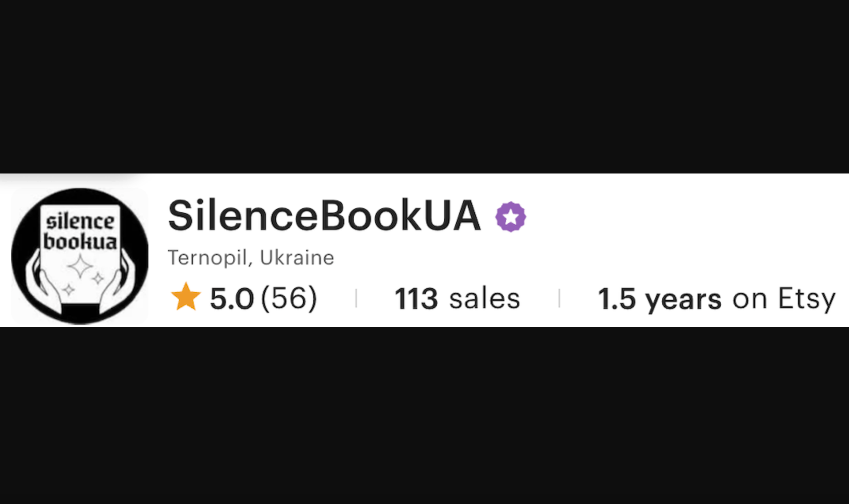
Task: Click the 113 sales number
Action: point(416,298)
